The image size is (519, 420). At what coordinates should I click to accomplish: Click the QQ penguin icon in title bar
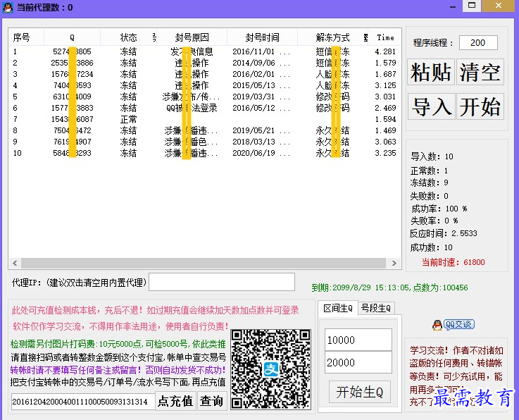pos(8,7)
